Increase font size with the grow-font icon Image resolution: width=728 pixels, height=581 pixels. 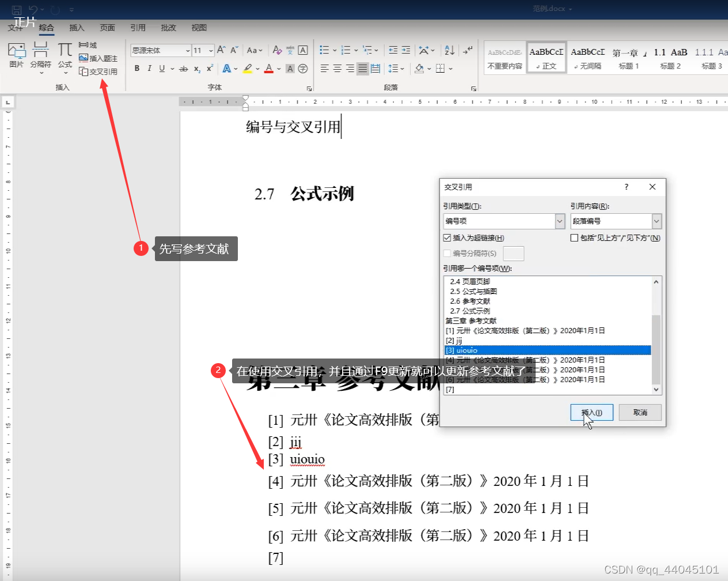pos(221,50)
